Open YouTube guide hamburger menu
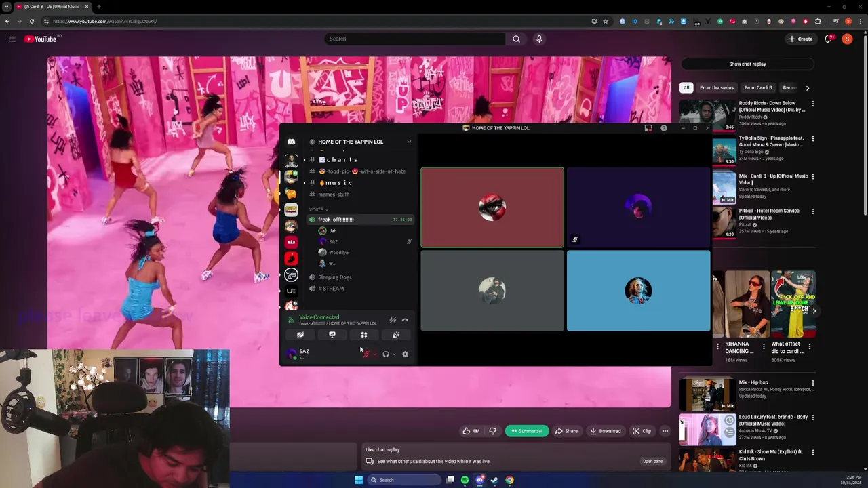 [12, 39]
